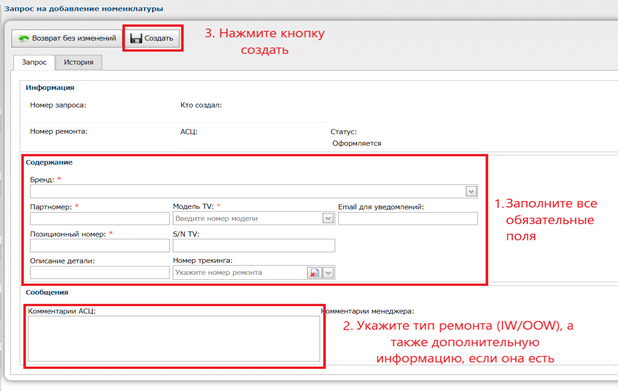Click the Описание детали input field
This screenshot has width=620, height=391.
(100, 272)
